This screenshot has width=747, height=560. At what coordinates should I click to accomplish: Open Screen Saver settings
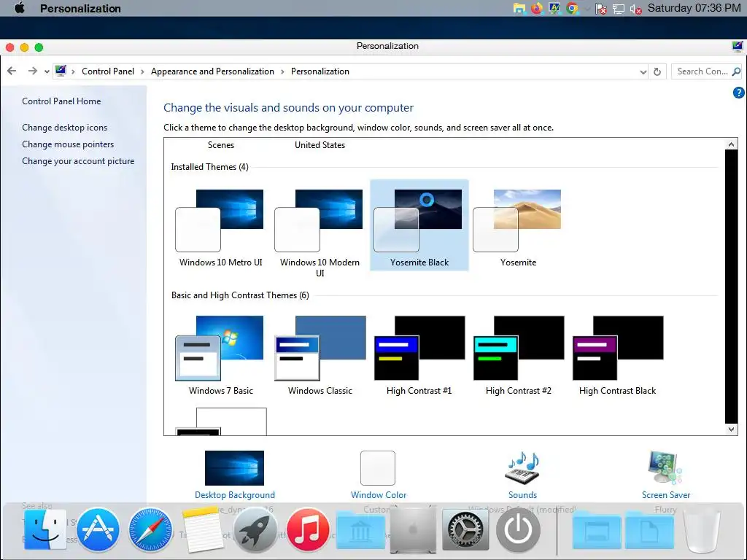click(665, 475)
